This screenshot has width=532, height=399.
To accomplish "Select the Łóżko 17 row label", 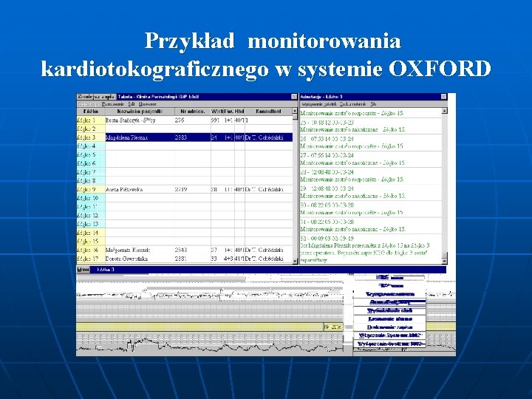I will [91, 259].
